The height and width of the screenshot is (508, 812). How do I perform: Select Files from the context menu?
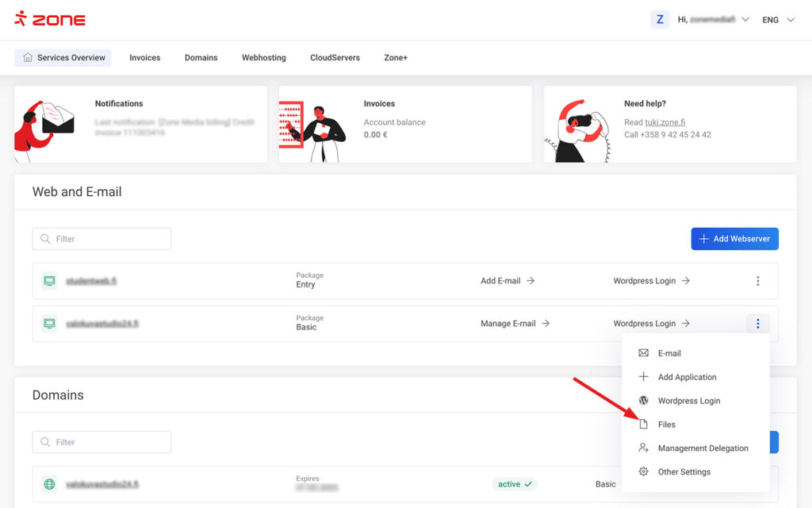coord(666,425)
